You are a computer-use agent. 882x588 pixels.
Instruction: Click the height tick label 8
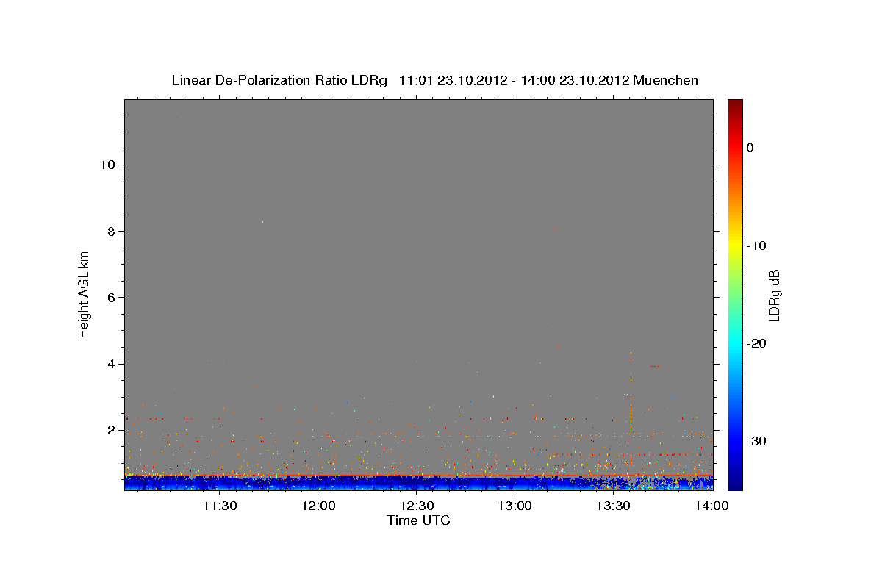(110, 231)
